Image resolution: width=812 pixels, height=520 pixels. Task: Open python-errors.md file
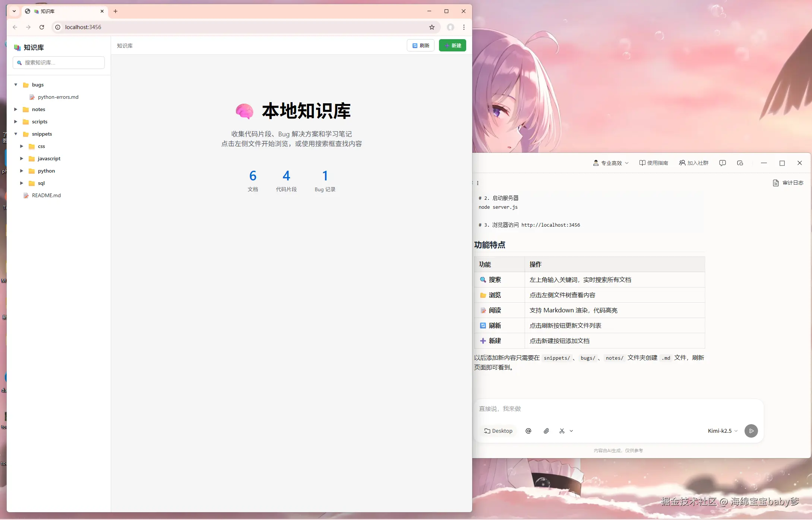click(x=58, y=97)
